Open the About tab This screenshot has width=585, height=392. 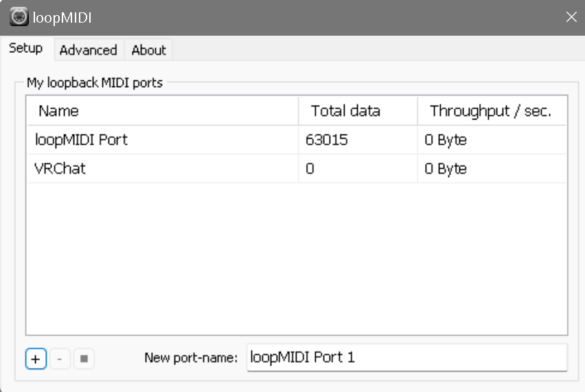(x=148, y=50)
